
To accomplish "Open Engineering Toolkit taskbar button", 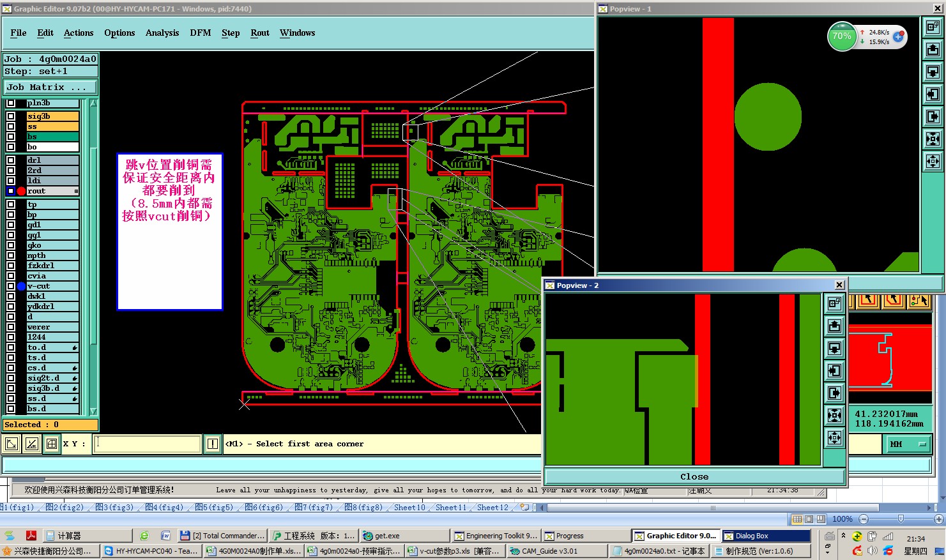I will [x=496, y=536].
